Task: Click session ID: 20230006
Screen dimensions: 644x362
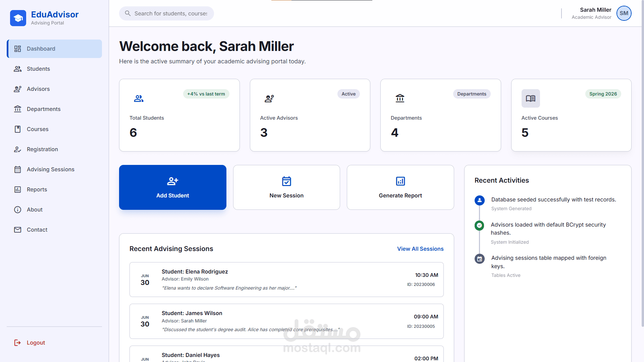Action: click(x=421, y=285)
